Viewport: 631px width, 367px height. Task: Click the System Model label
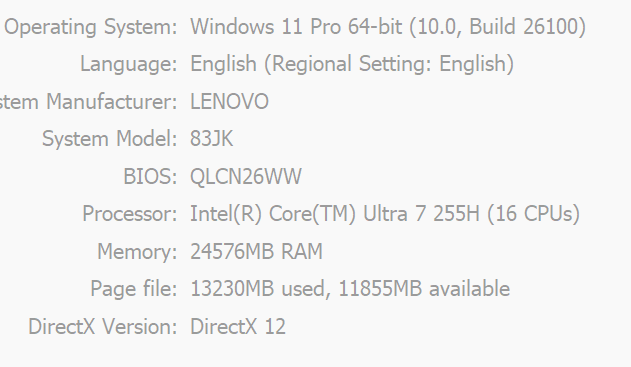110,139
